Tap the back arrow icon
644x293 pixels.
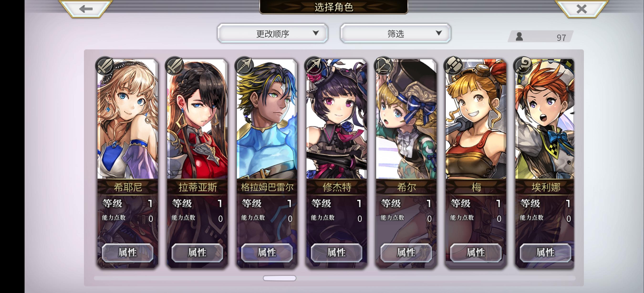(86, 9)
